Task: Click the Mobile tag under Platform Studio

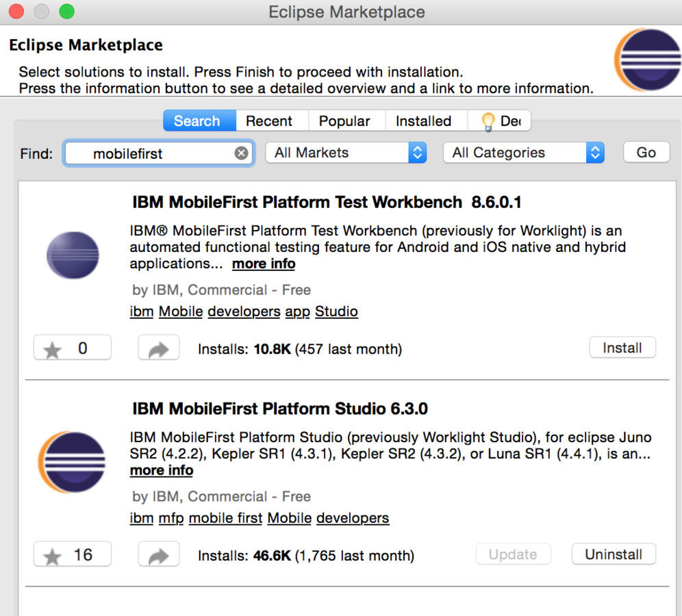Action: click(x=290, y=517)
